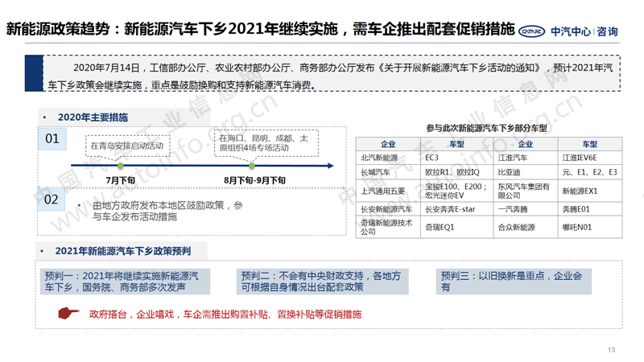Click the 奇瑞新能源技术公司 table cell

388,227
